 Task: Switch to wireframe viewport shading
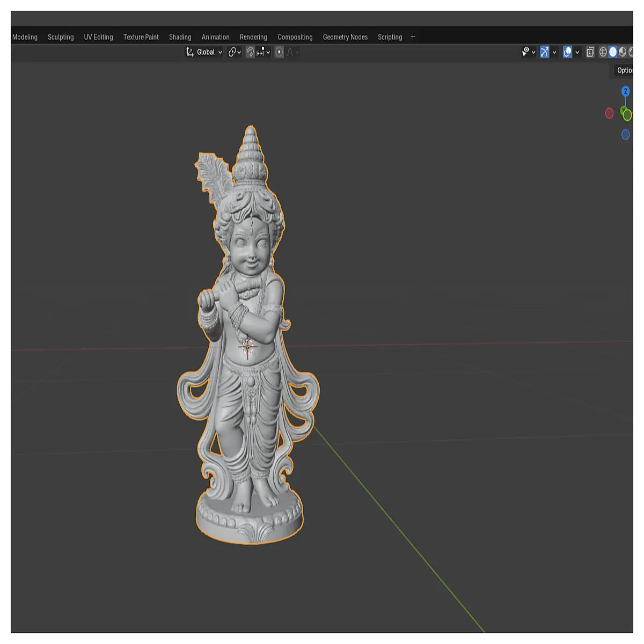pyautogui.click(x=603, y=52)
